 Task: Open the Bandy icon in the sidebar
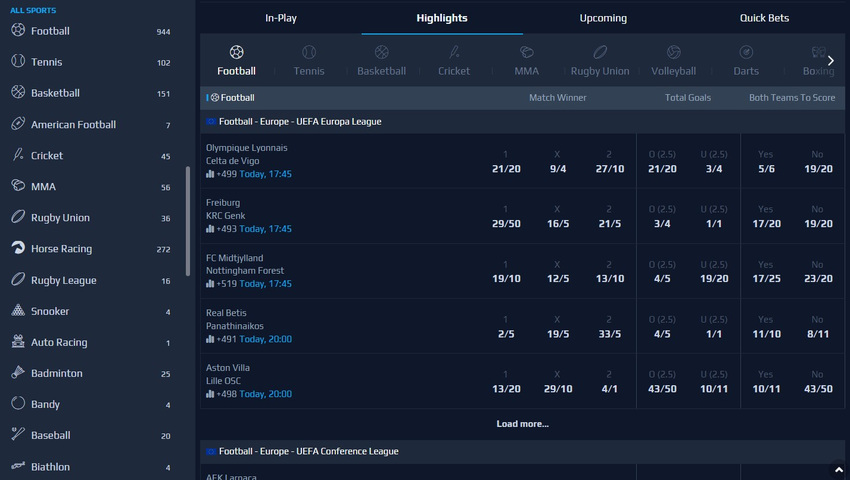point(18,403)
